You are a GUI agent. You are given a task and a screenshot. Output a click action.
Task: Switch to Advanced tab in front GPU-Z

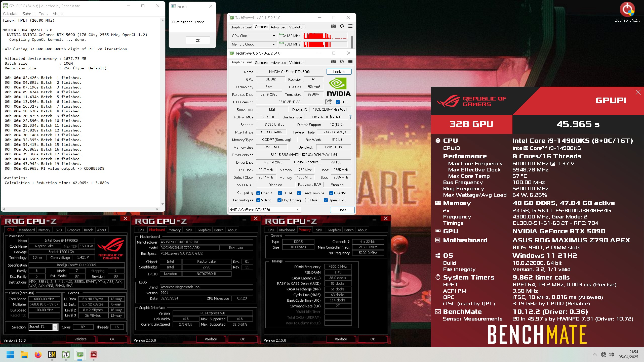(278, 63)
